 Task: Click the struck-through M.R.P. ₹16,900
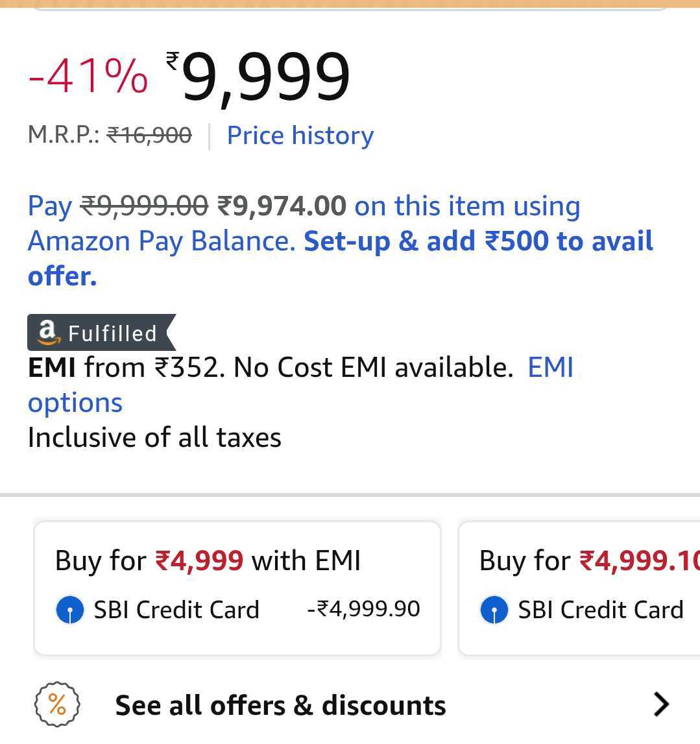tap(149, 136)
